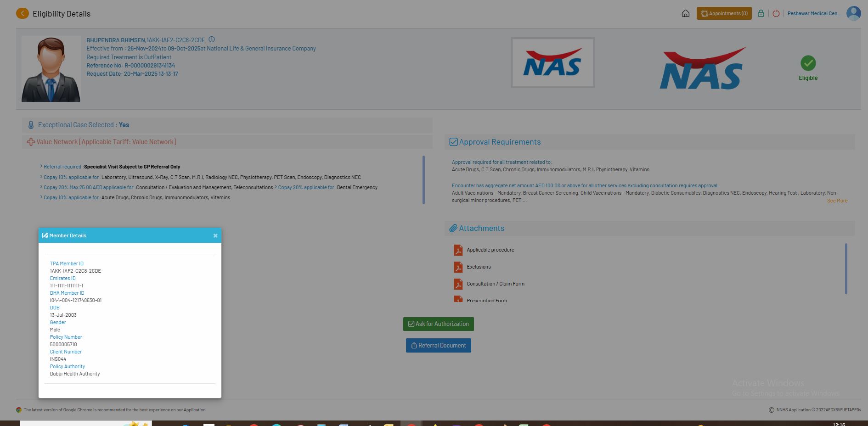This screenshot has height=426, width=868.
Task: Open the Consultation / Claim Form PDF icon
Action: pyautogui.click(x=458, y=284)
